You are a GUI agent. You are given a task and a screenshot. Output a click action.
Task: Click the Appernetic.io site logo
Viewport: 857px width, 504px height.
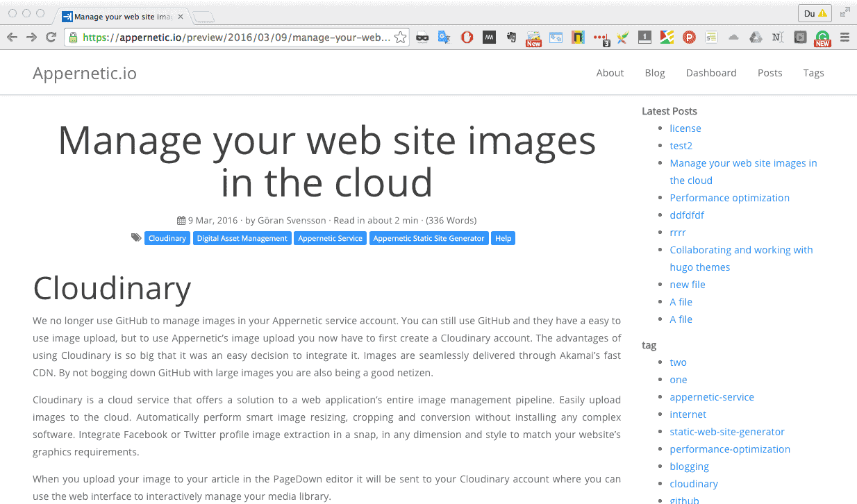(x=85, y=73)
